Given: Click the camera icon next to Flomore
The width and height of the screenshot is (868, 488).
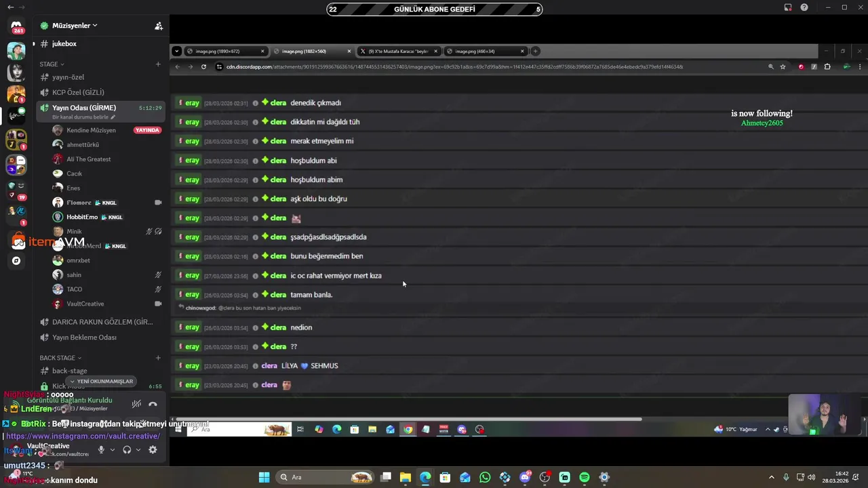Looking at the screenshot, I should coord(158,203).
